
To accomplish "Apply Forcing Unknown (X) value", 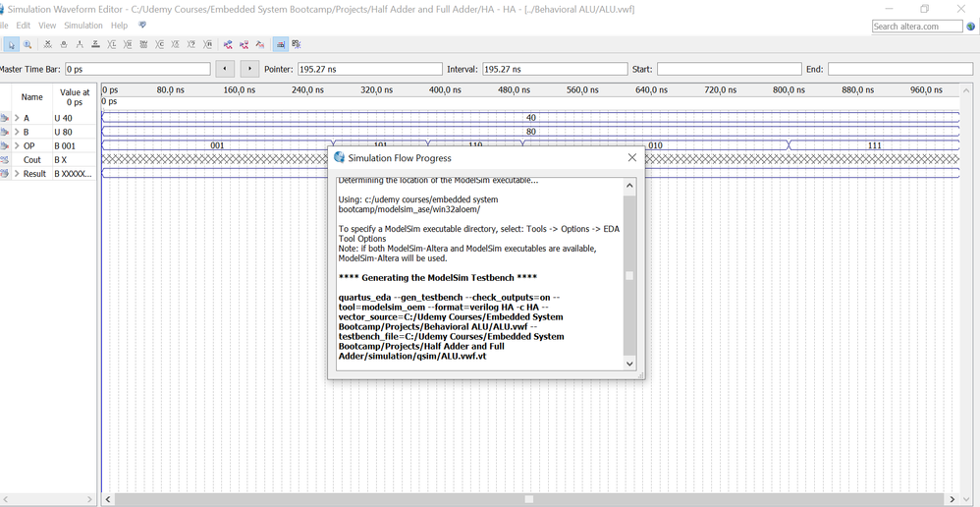I will [47, 44].
